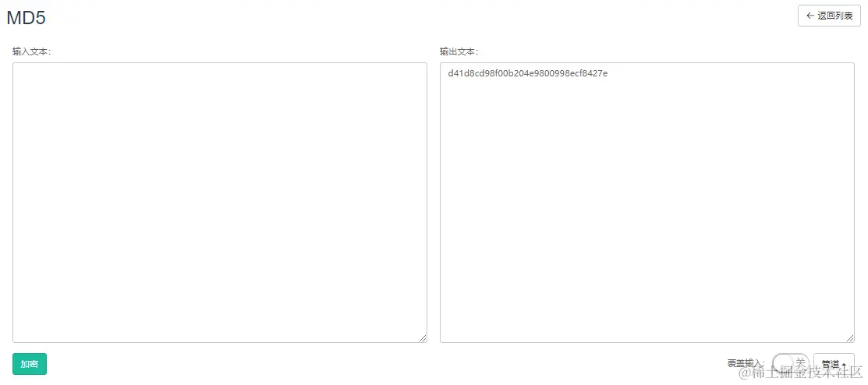This screenshot has height=385, width=868.
Task: Click the 返回列表 back button
Action: point(829,16)
